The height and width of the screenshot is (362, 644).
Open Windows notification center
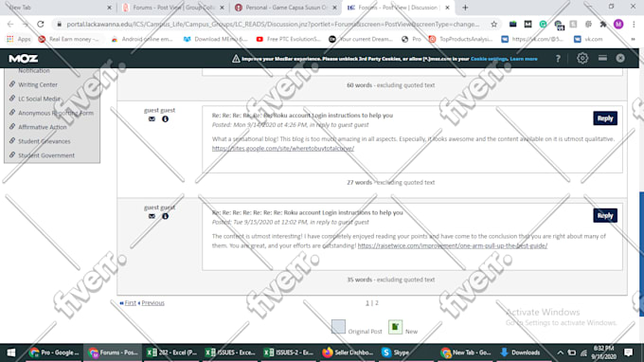point(628,353)
